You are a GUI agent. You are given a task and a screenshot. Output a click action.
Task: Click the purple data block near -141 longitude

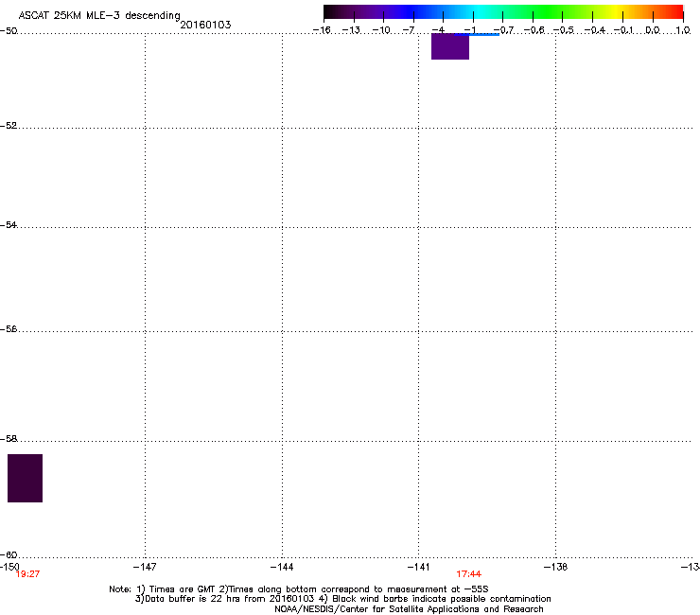tap(450, 46)
